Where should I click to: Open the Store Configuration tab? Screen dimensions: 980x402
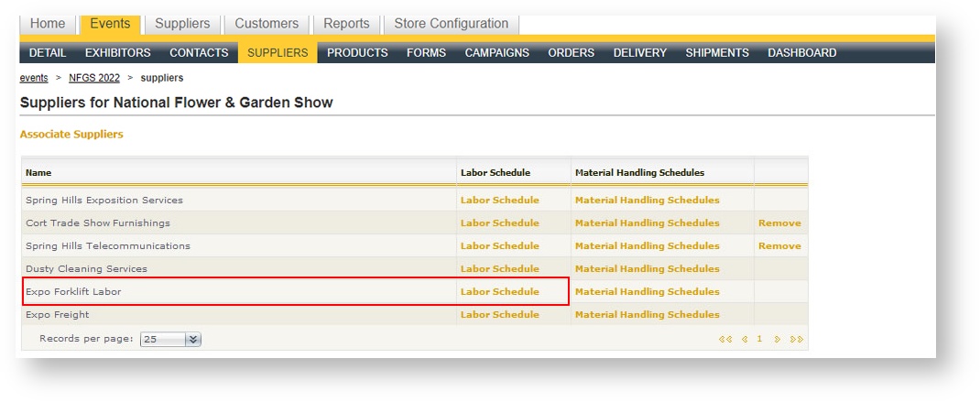click(451, 24)
